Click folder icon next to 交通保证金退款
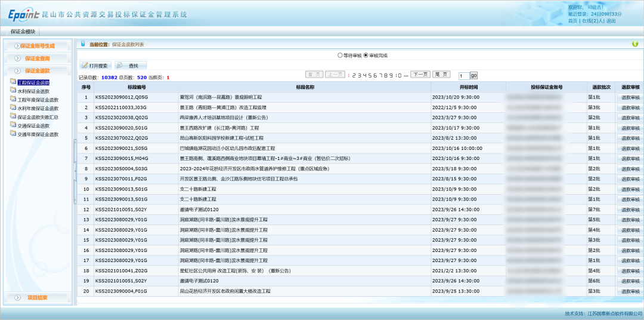 [13, 125]
